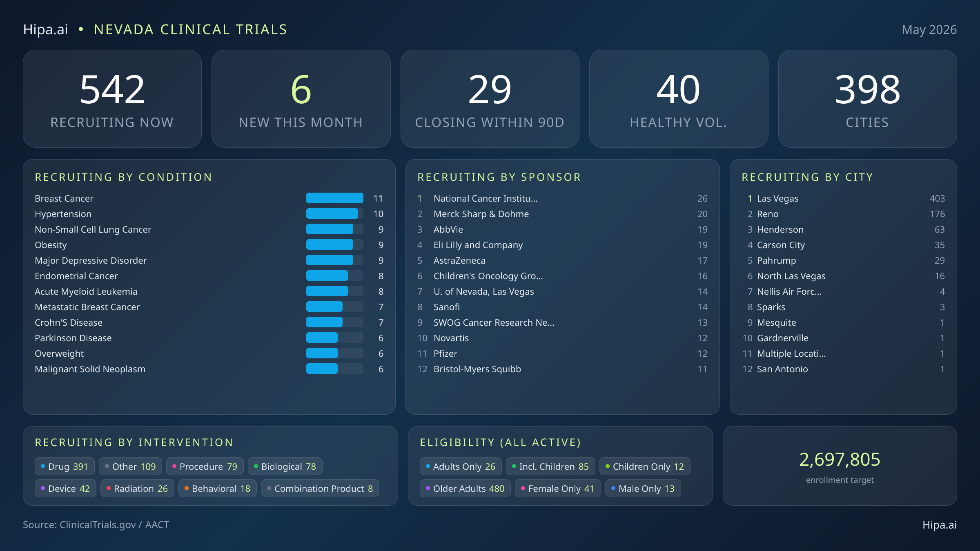The height and width of the screenshot is (551, 980).
Task: Click the Sanofi sponsor row
Action: click(x=562, y=307)
